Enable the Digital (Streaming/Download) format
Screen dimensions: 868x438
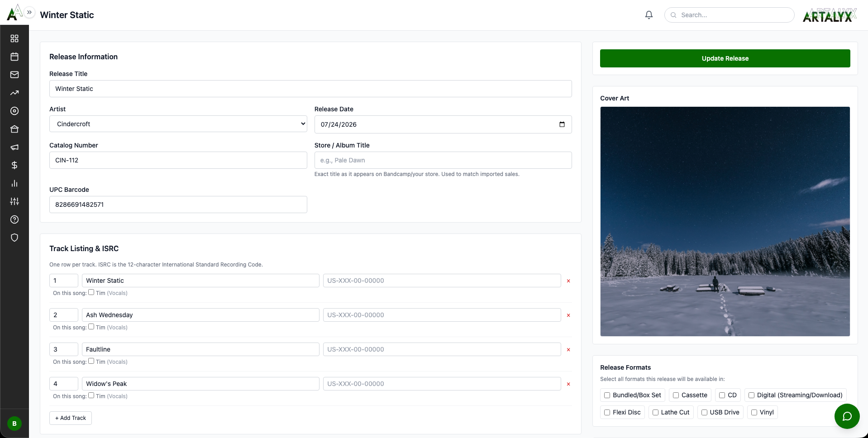pyautogui.click(x=751, y=395)
